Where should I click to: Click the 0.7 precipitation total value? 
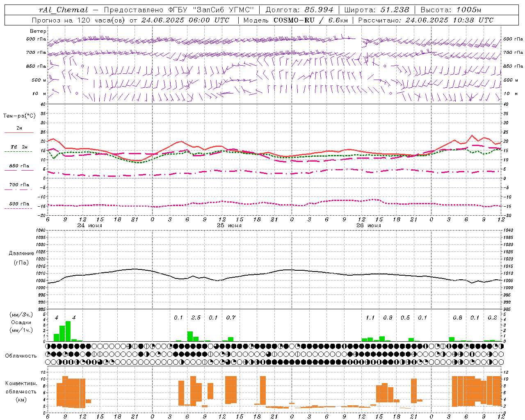(x=231, y=318)
